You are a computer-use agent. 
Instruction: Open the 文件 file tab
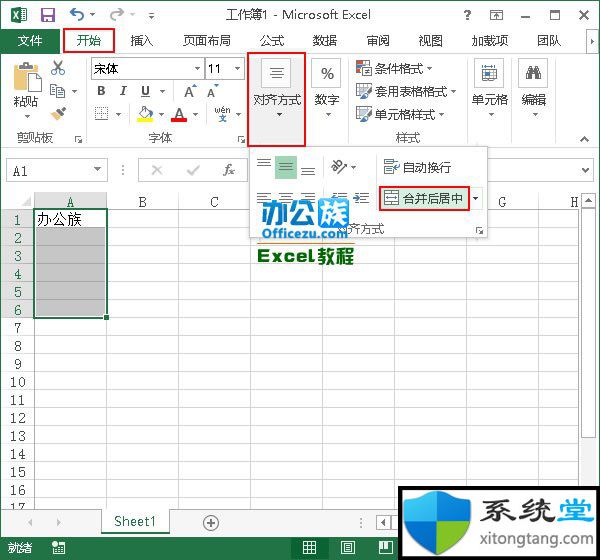(30, 40)
